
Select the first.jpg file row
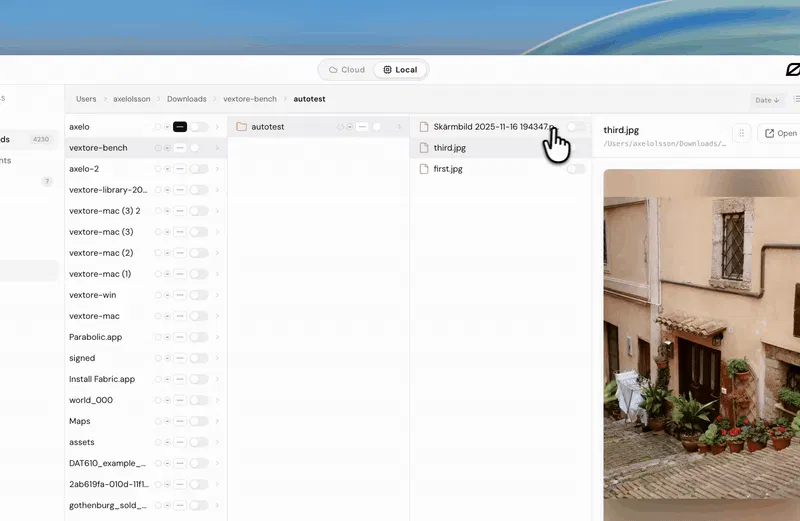click(x=501, y=169)
